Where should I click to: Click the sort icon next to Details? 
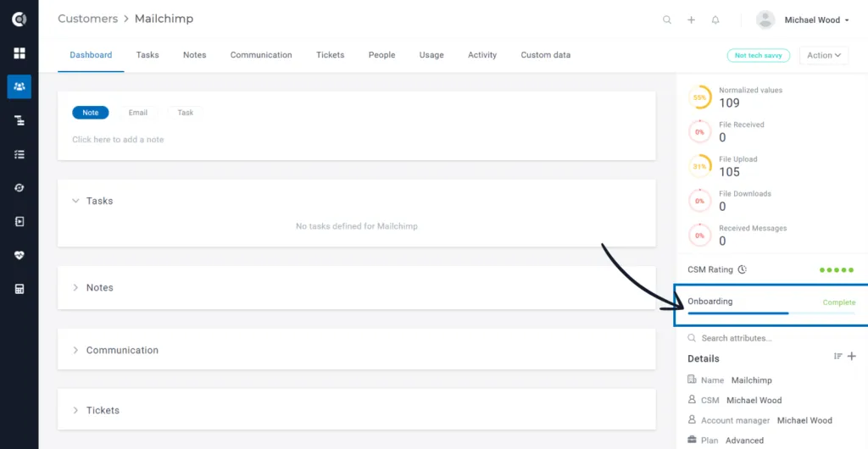pyautogui.click(x=838, y=357)
